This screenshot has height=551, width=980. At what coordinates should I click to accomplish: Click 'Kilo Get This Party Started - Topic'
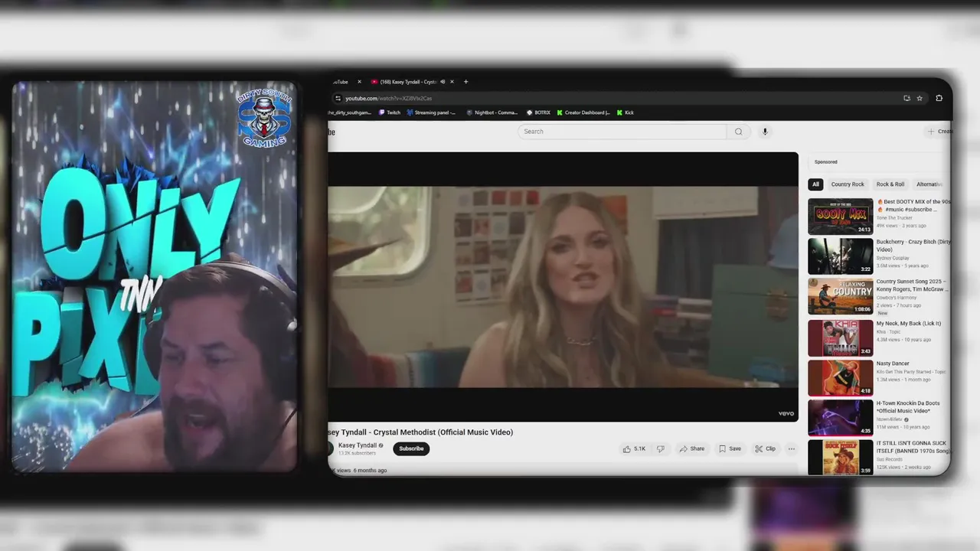pyautogui.click(x=911, y=372)
